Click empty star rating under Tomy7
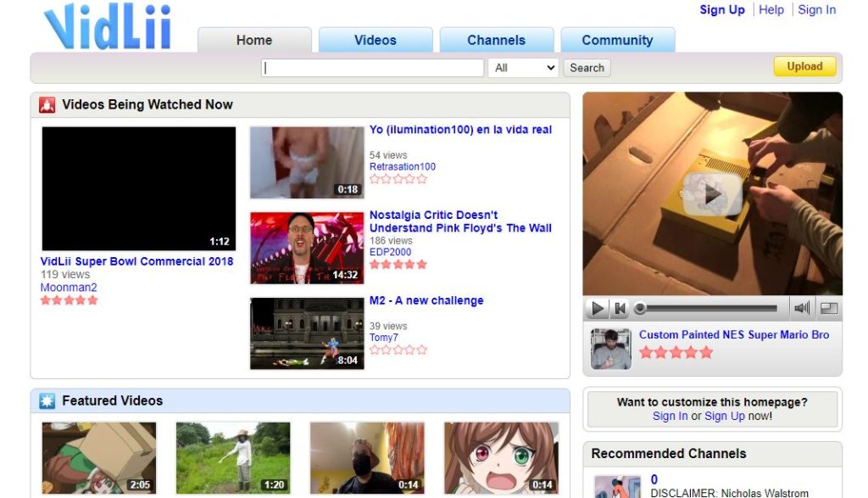Screen dimensions: 868x498 398,350
